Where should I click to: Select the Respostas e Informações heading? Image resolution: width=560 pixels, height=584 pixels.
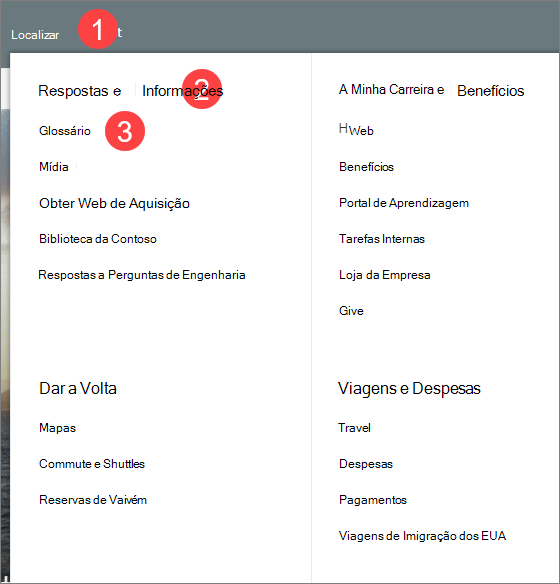click(x=130, y=91)
